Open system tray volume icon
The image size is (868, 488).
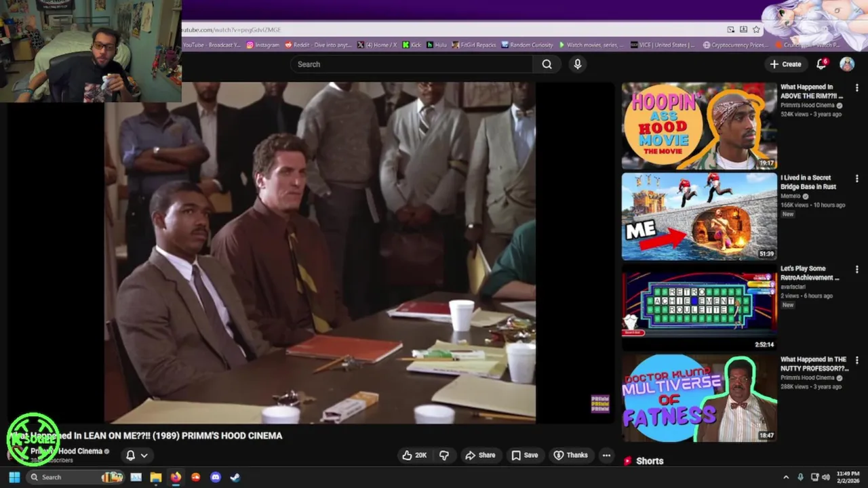point(827,477)
